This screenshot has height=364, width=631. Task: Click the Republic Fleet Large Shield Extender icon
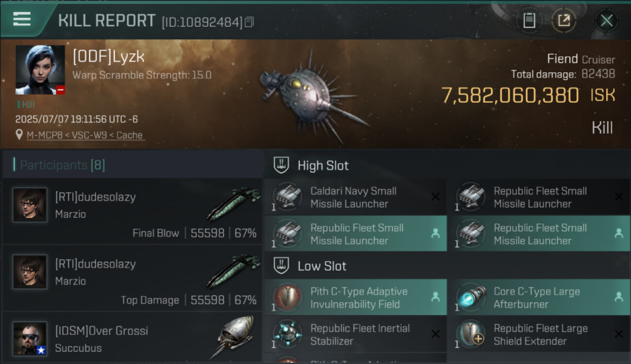pyautogui.click(x=471, y=334)
